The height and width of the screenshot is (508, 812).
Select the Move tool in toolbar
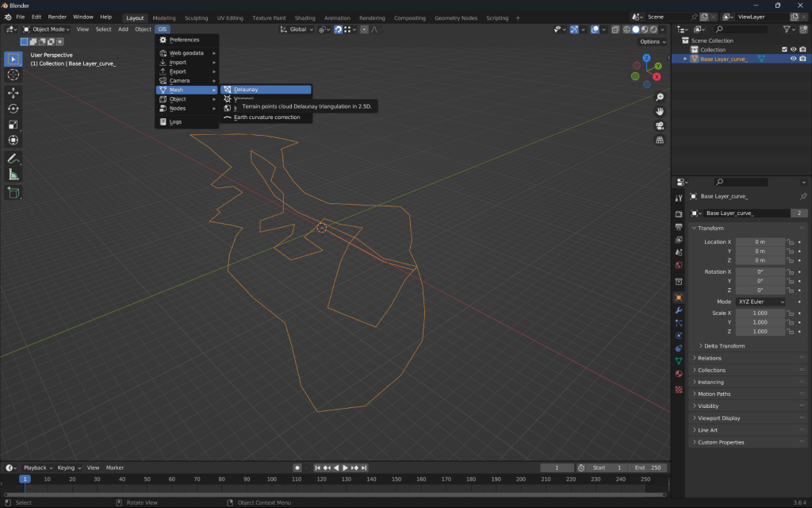(13, 93)
